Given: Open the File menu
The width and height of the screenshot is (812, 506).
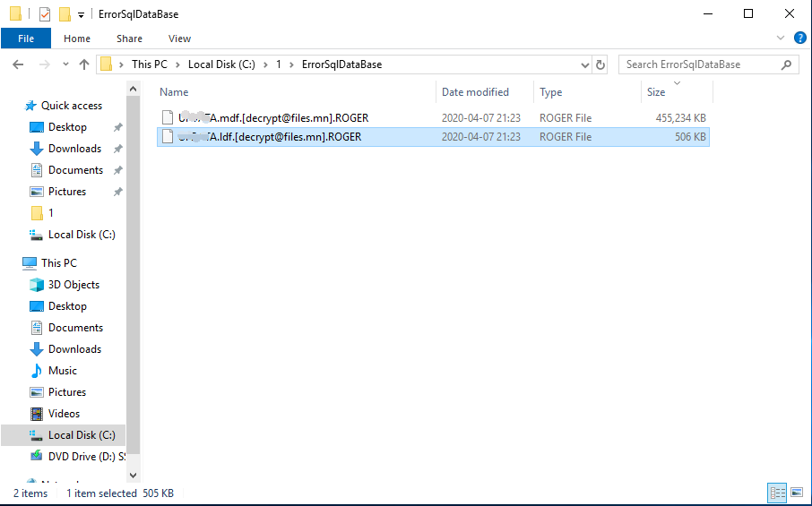Looking at the screenshot, I should click(x=26, y=39).
